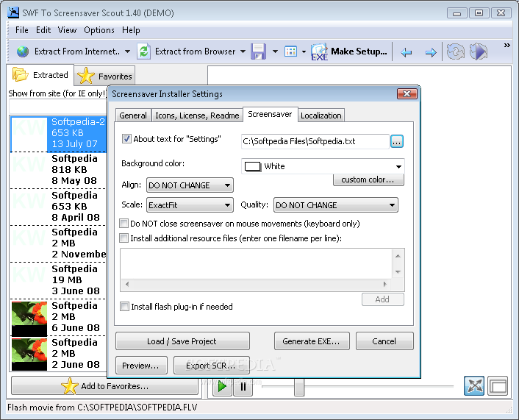Open the Options menu
Viewport: 519px width, 420px height.
99,30
